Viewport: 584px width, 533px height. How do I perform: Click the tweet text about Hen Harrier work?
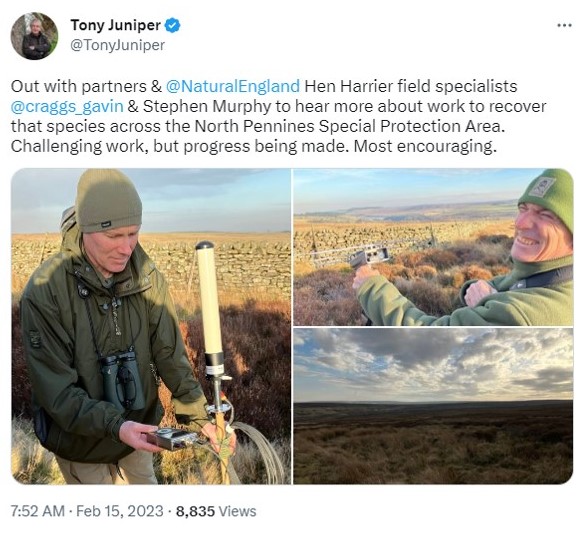click(279, 116)
